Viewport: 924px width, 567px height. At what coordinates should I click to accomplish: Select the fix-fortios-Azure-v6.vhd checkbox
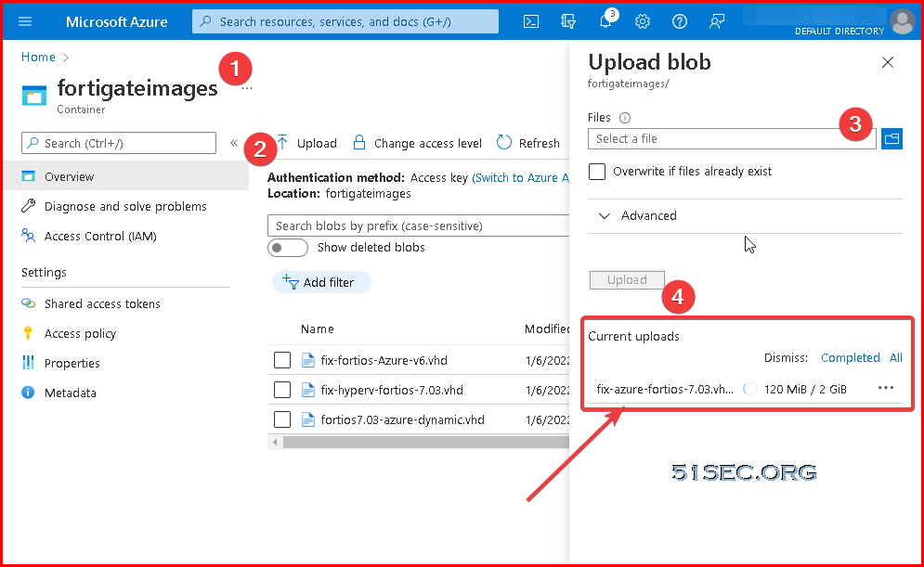(x=282, y=360)
